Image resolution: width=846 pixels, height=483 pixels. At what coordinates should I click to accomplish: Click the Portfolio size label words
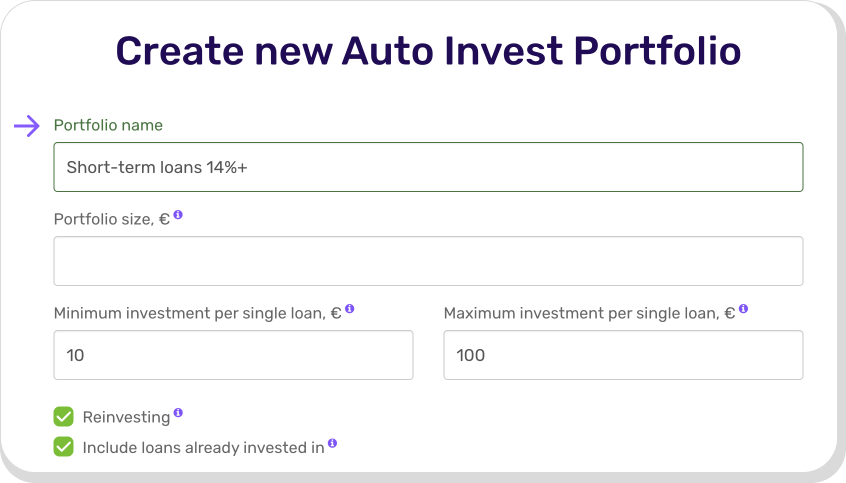[x=104, y=219]
